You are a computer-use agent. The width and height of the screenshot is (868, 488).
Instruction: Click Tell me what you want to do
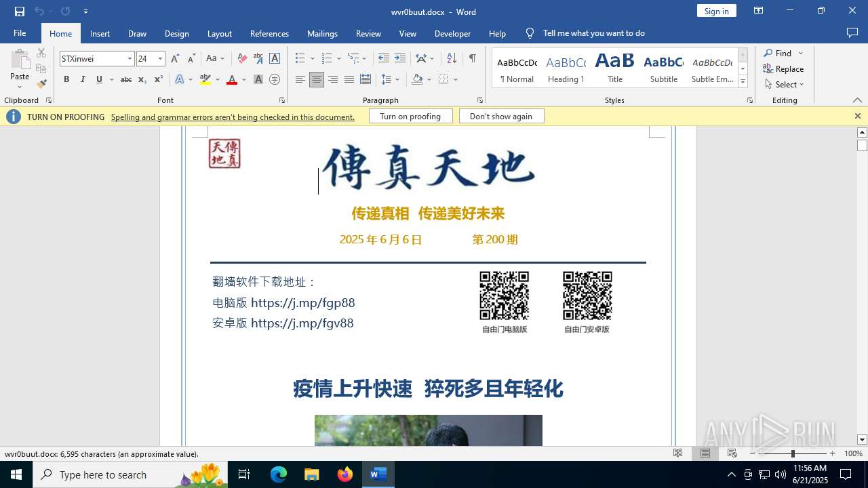tap(593, 33)
